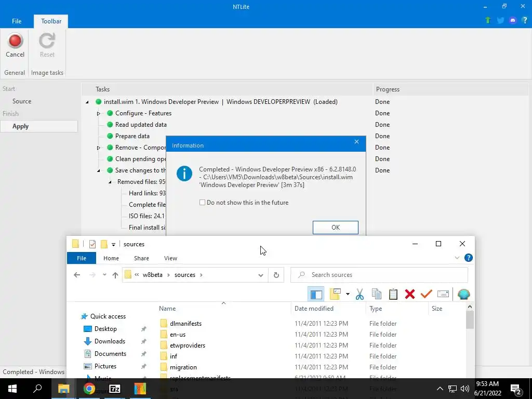Open Documents in Quick access

[110, 353]
